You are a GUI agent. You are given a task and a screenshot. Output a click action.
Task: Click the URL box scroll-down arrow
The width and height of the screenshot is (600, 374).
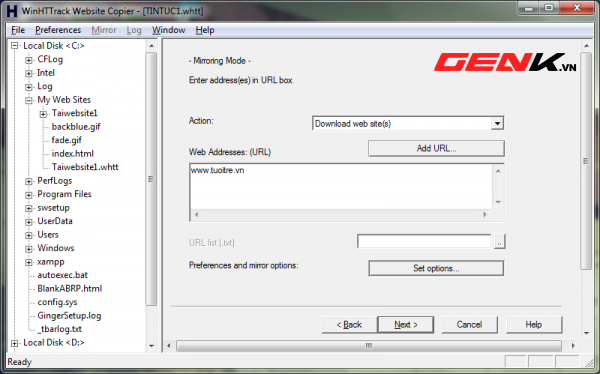coord(498,202)
